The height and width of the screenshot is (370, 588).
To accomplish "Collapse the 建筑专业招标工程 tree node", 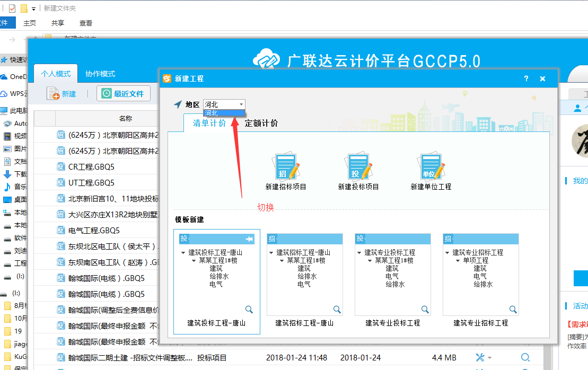I will (x=447, y=253).
